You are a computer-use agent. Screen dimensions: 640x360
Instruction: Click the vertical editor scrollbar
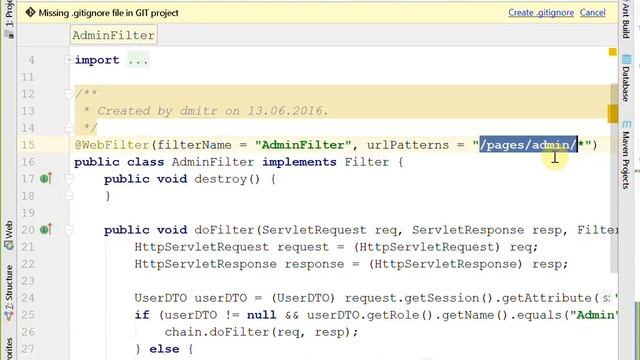point(614,178)
